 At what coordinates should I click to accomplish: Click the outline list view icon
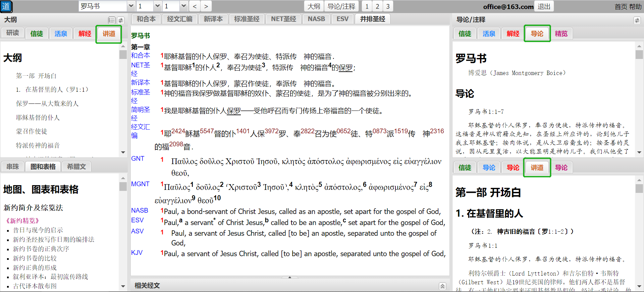(x=112, y=20)
